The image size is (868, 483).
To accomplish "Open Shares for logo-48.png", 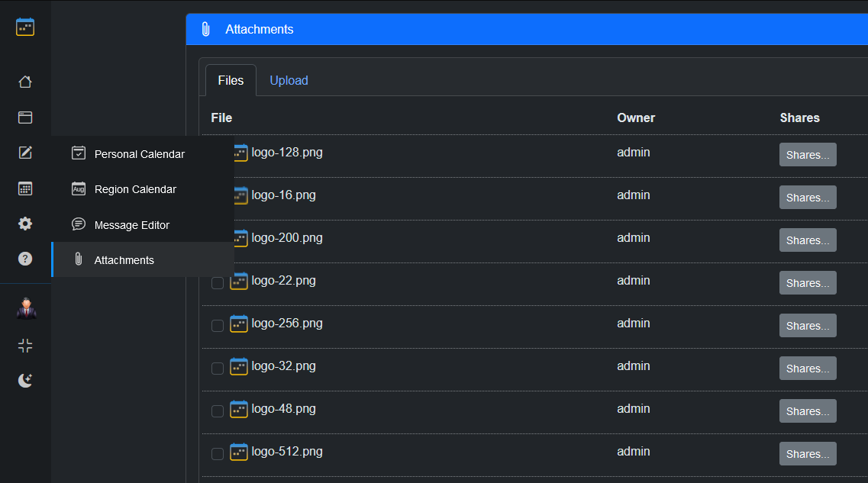I will [x=808, y=411].
